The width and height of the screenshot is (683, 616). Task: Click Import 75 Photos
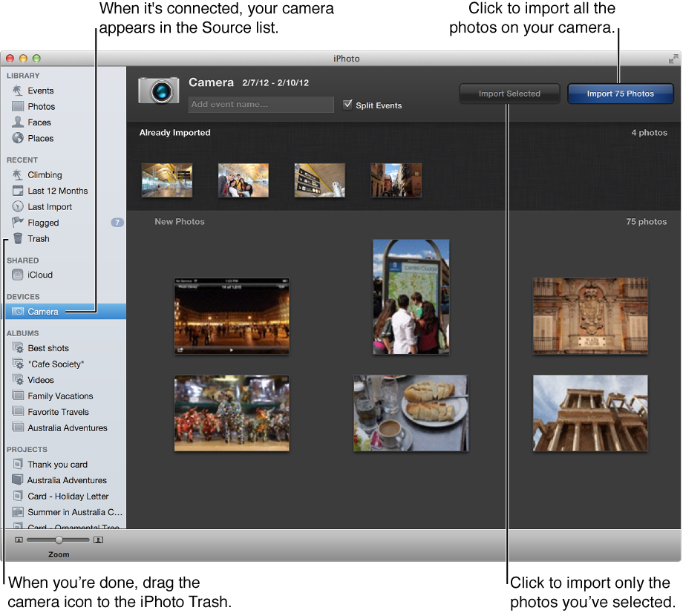pyautogui.click(x=620, y=94)
